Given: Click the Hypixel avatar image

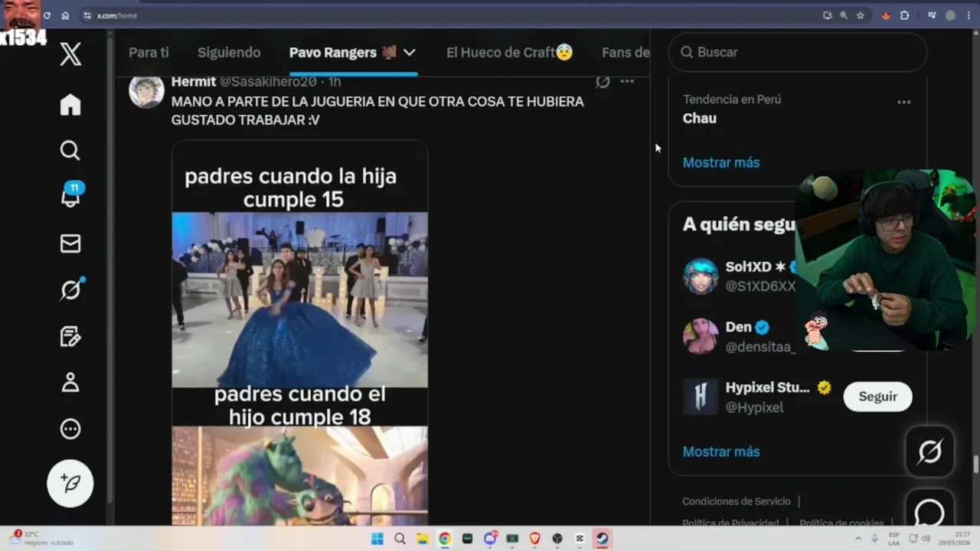Looking at the screenshot, I should coord(701,396).
